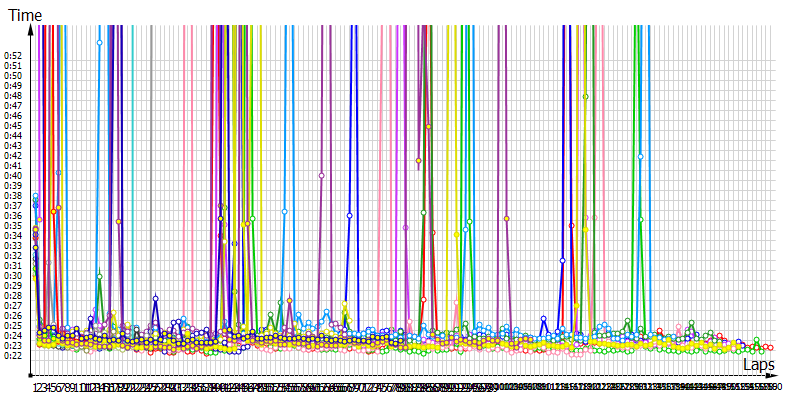The image size is (800, 400).
Task: Click the arrowhead atop the time axis
Action: [x=32, y=29]
